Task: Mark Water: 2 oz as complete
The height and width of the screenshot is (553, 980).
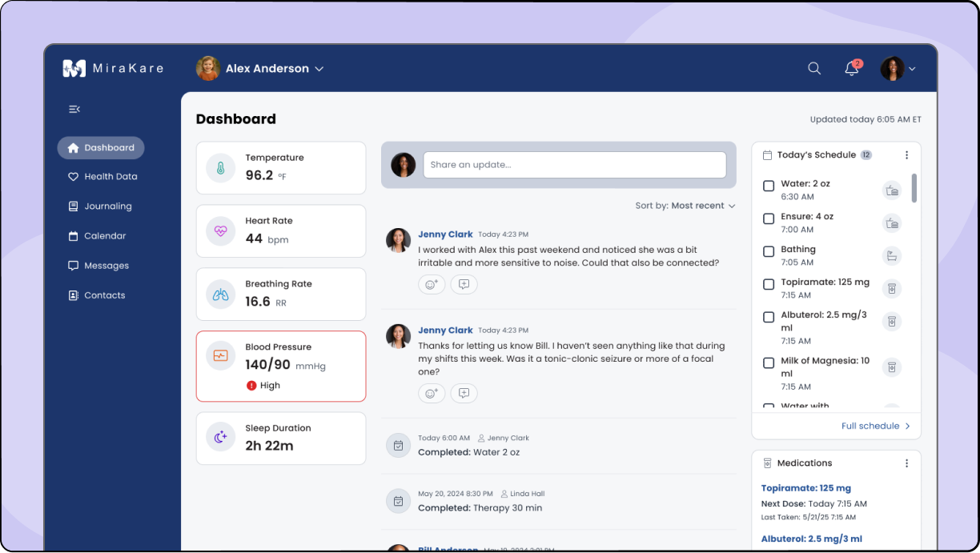Action: (769, 186)
